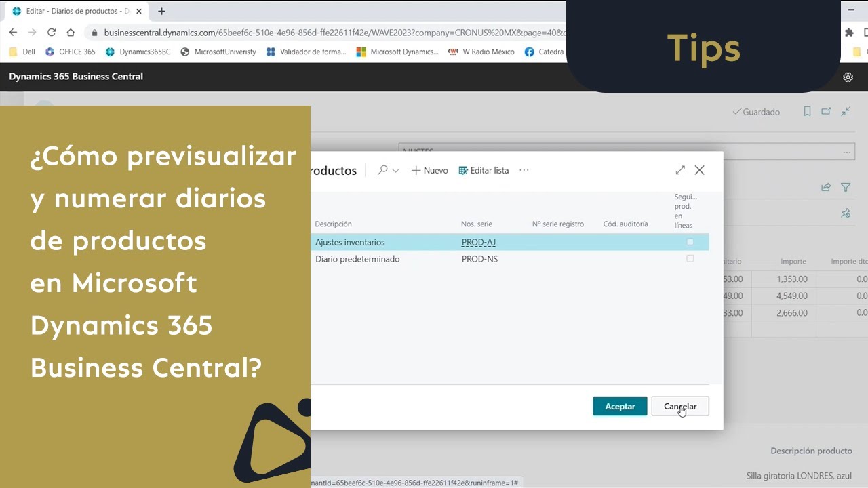Go back with the browser back arrow
The height and width of the screenshot is (488, 868).
pyautogui.click(x=13, y=32)
